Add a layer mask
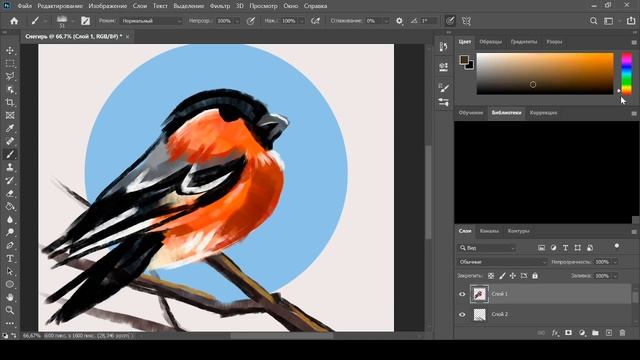Viewport: 640px width, 360px height. pyautogui.click(x=568, y=333)
